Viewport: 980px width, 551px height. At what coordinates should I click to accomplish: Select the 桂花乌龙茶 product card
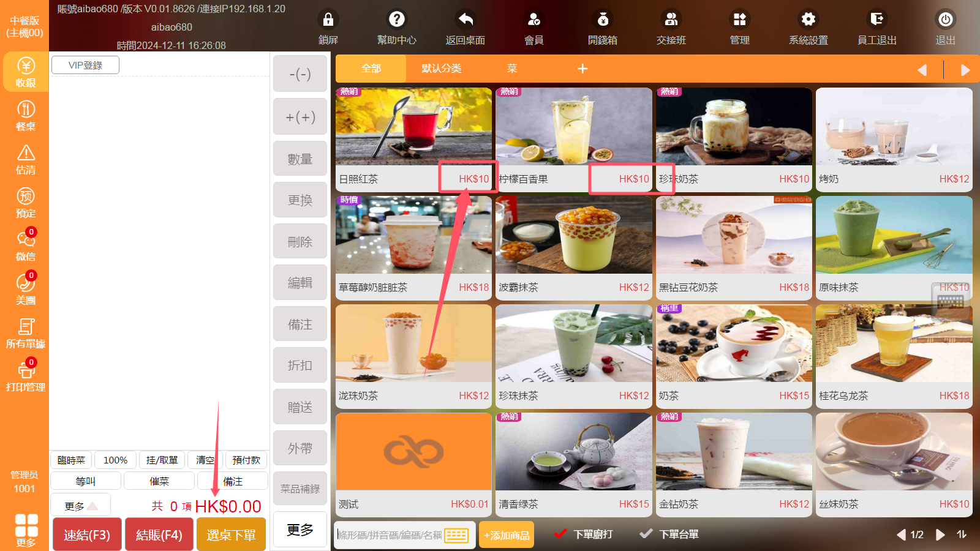(x=894, y=356)
